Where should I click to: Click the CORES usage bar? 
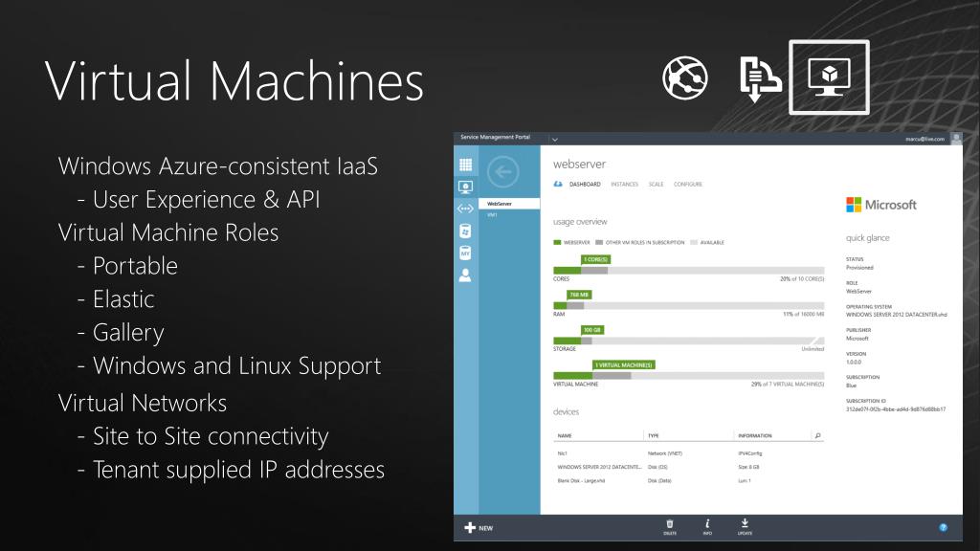pos(689,271)
